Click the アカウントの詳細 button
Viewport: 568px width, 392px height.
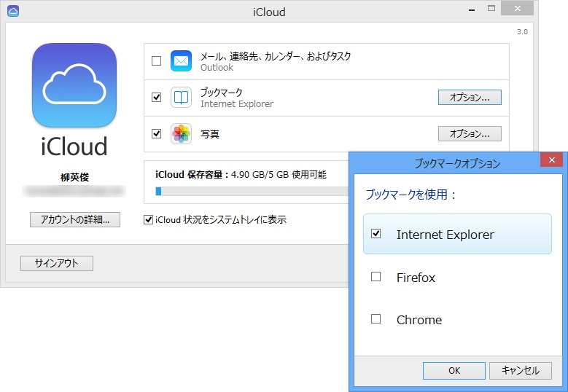(x=75, y=220)
